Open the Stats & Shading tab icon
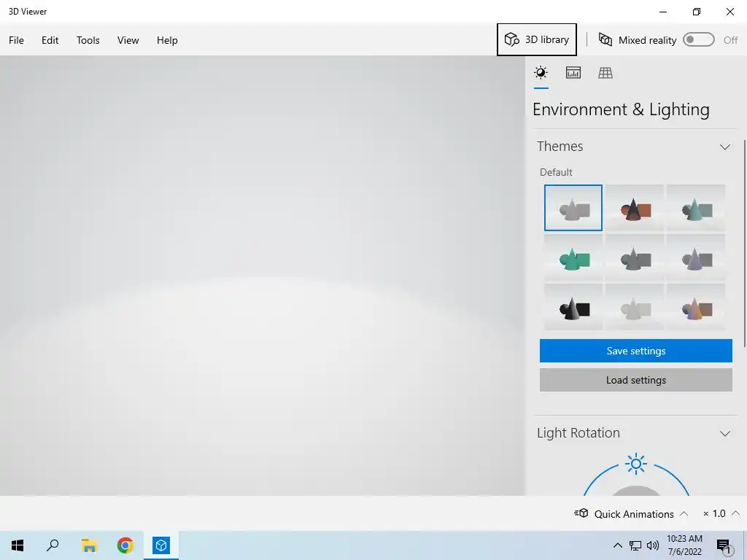This screenshot has width=747, height=560. pyautogui.click(x=573, y=72)
